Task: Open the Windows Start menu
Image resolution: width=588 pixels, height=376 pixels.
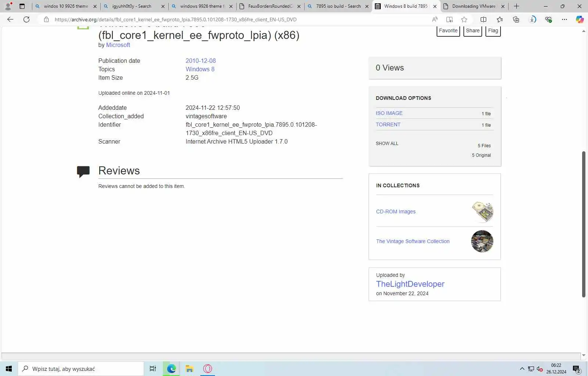Action: 9,369
